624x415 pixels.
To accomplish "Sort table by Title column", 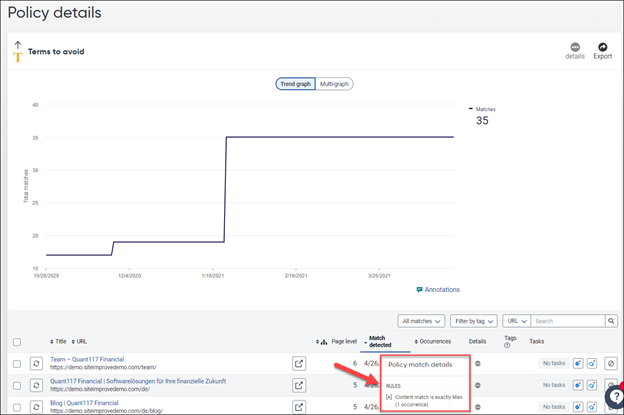I will pos(58,341).
